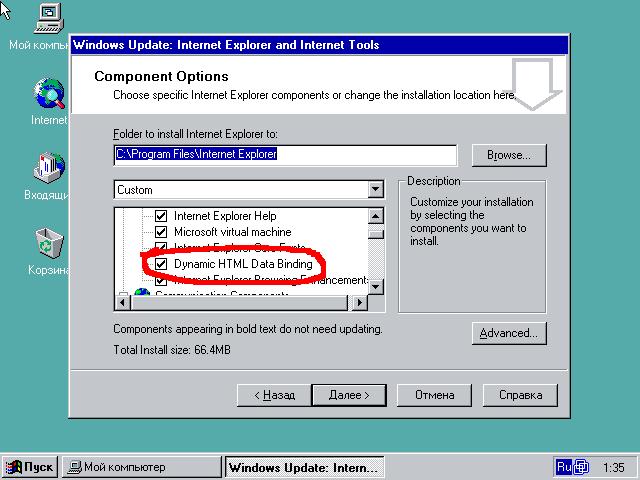Click the install folder path field

click(x=285, y=155)
